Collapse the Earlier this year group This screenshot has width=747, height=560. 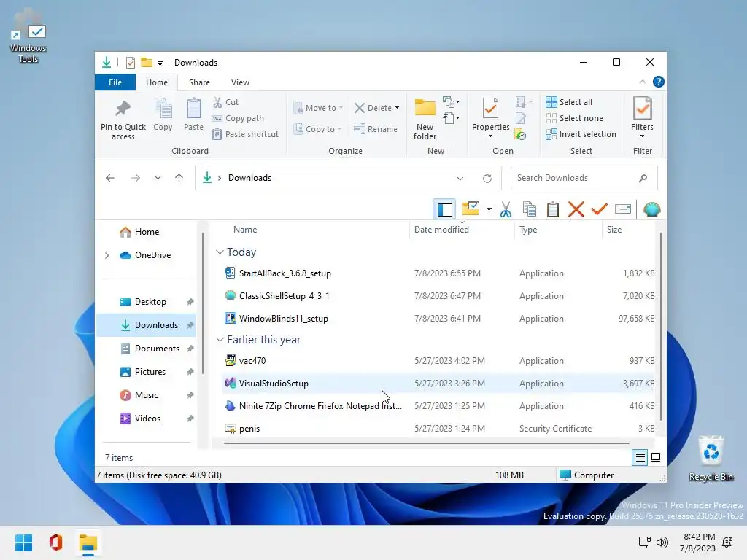click(x=220, y=340)
